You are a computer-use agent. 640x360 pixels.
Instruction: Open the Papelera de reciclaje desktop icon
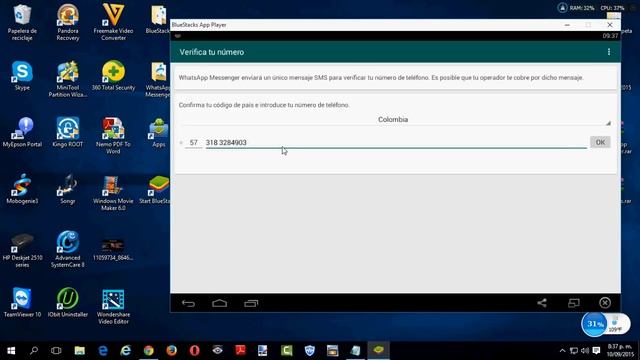tap(22, 22)
